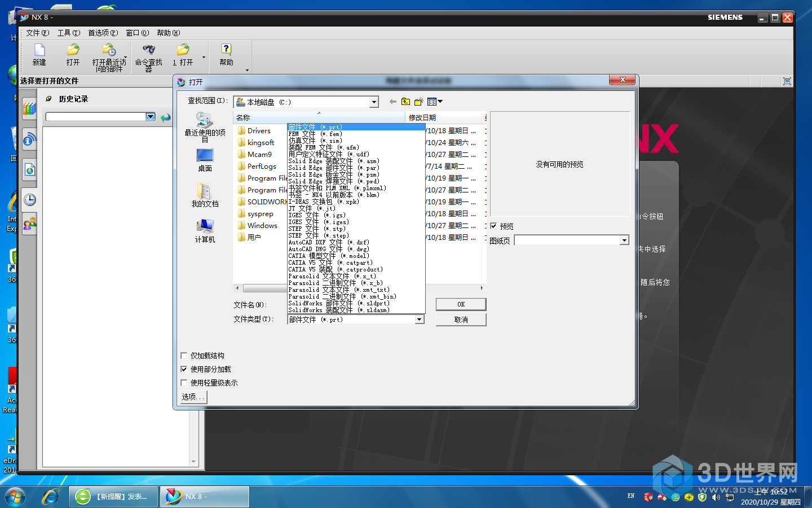Open the 帮助(H) menu

coord(168,33)
